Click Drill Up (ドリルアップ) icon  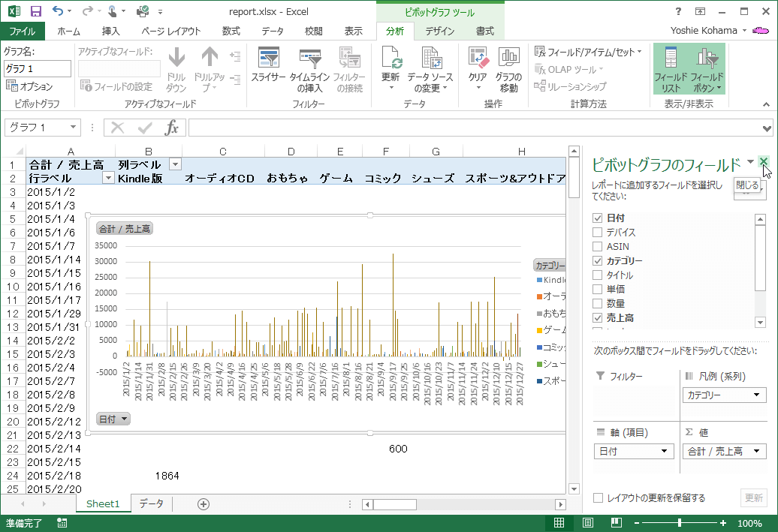pyautogui.click(x=210, y=70)
